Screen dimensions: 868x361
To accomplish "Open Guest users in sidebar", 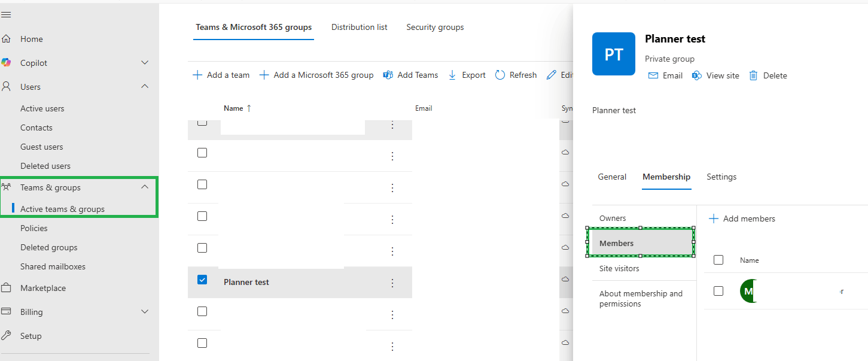I will pyautogui.click(x=41, y=147).
